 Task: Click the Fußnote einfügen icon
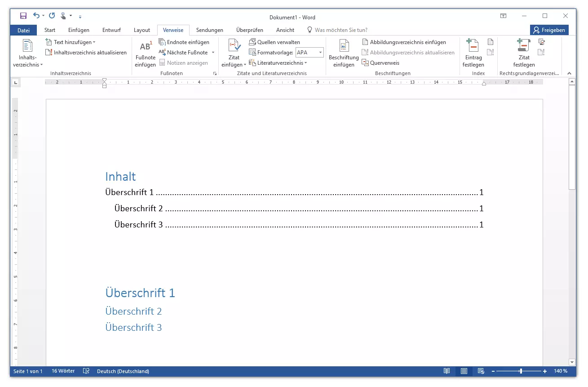145,46
